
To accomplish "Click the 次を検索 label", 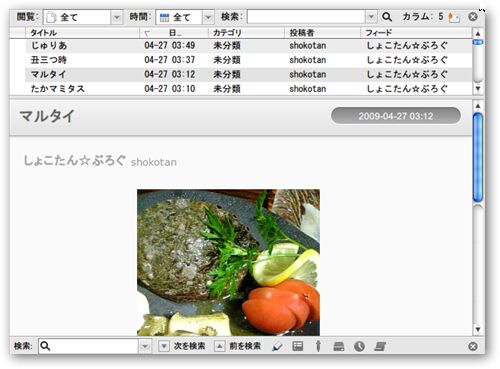I will click(x=189, y=346).
